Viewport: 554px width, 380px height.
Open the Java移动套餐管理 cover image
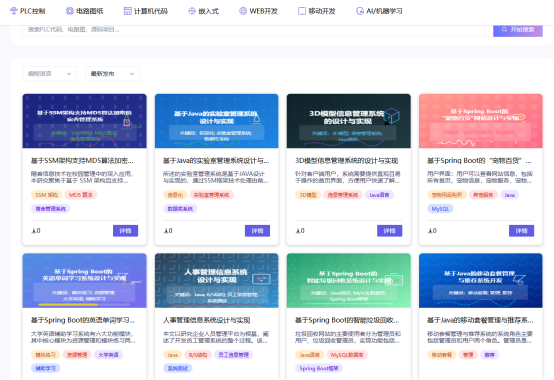click(481, 280)
